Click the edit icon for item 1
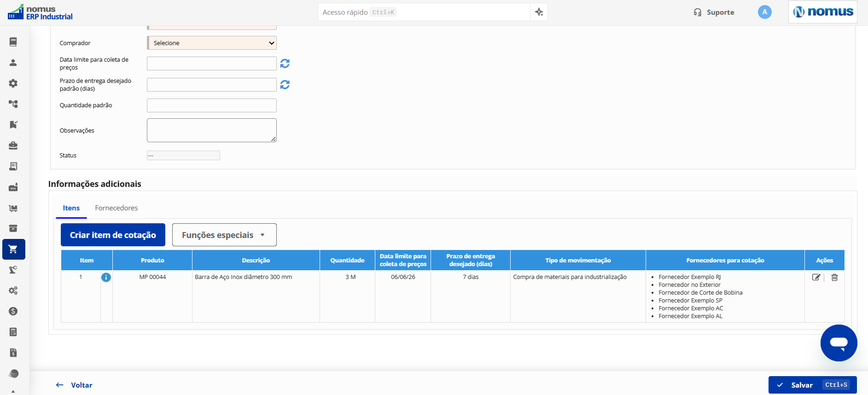This screenshot has height=395, width=868. point(816,277)
